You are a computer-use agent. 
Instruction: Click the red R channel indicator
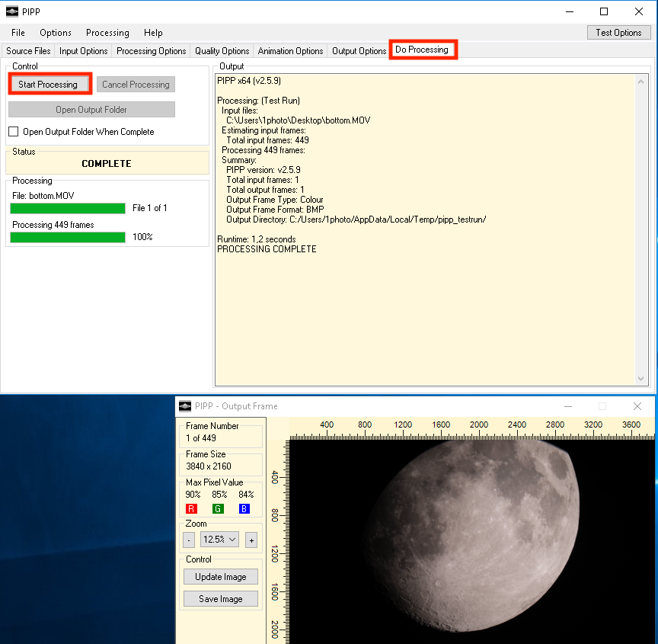pos(192,508)
